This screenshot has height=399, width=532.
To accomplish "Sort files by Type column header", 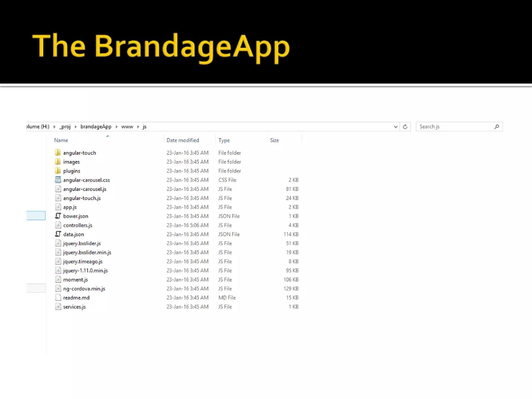I will point(224,140).
